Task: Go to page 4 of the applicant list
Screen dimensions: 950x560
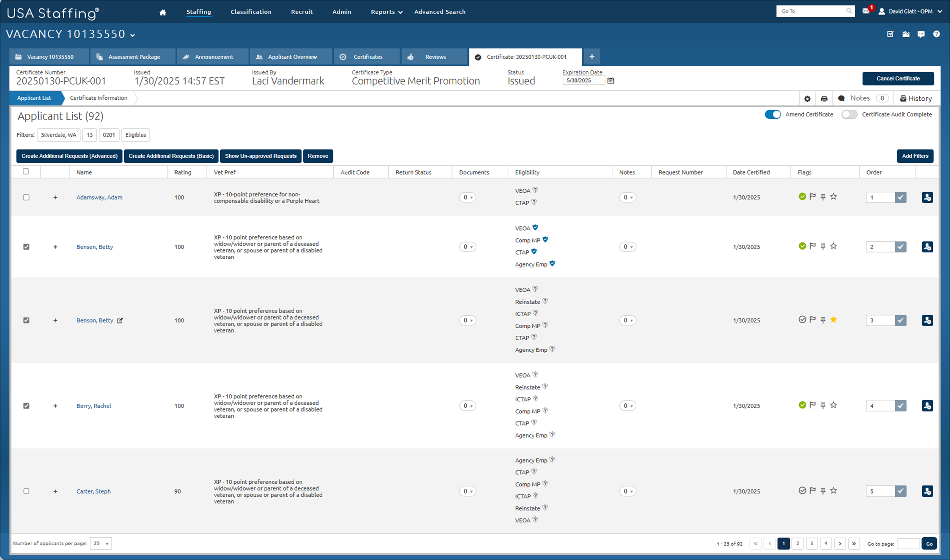Action: tap(826, 543)
